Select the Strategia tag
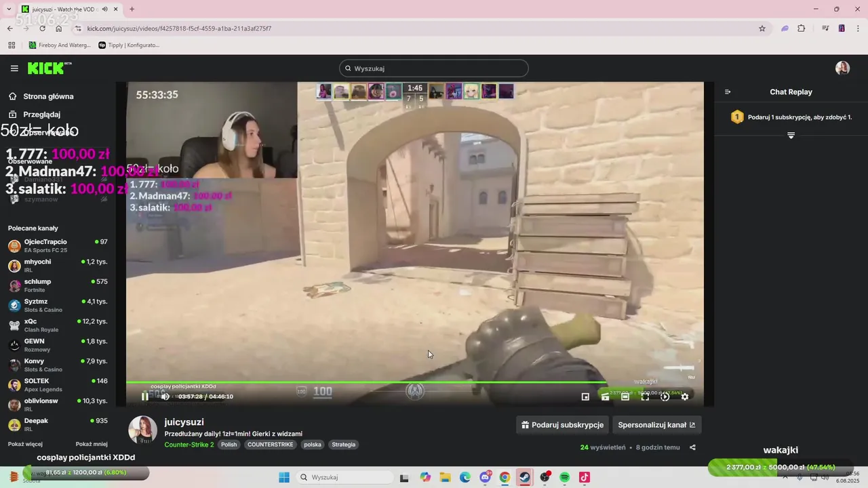 pos(344,445)
